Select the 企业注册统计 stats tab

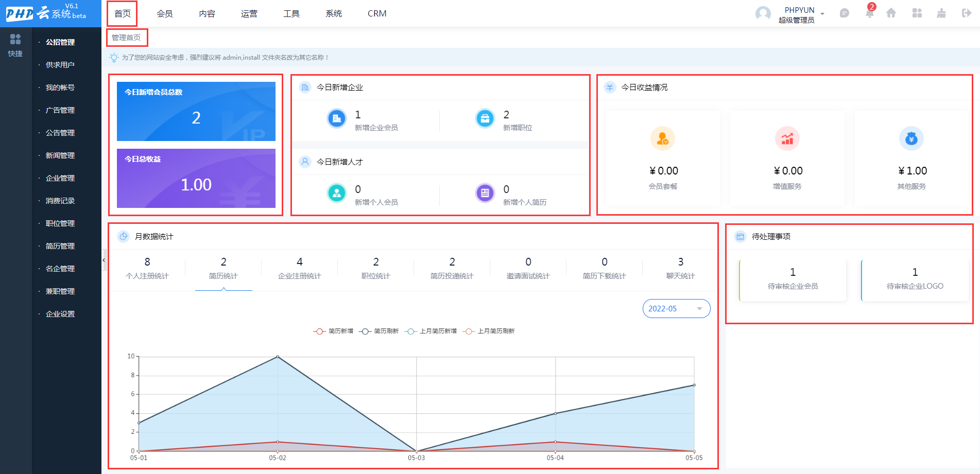(300, 269)
